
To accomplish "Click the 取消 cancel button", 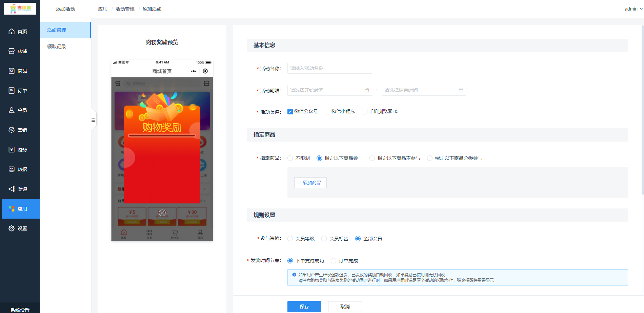I will (345, 307).
